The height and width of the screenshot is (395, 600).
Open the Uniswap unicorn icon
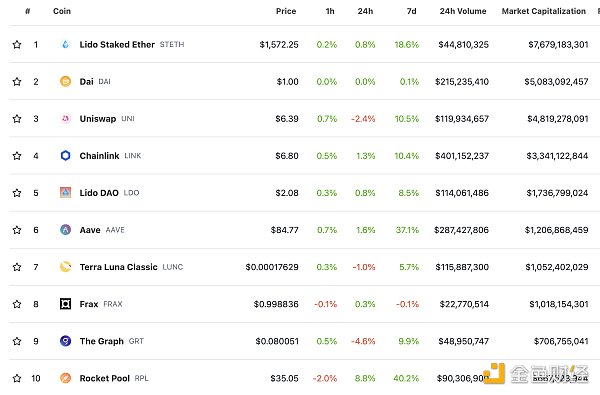pos(65,119)
